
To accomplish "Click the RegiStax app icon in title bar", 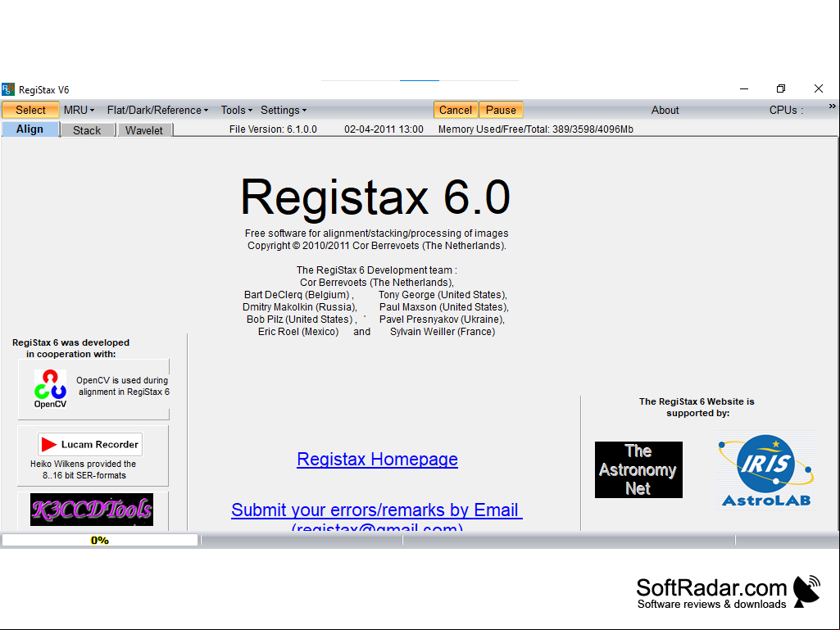I will coord(8,89).
